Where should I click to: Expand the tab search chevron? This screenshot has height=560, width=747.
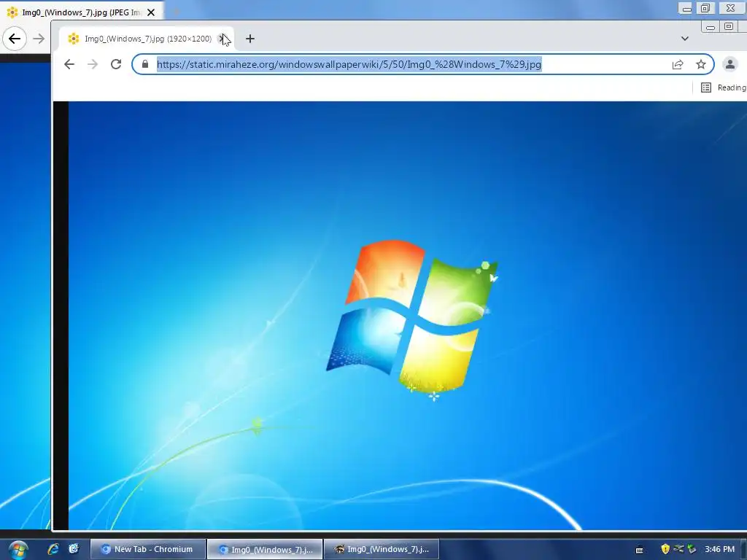click(684, 39)
